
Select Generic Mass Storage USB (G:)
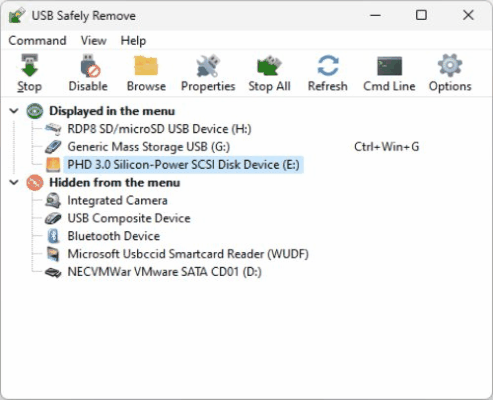149,147
